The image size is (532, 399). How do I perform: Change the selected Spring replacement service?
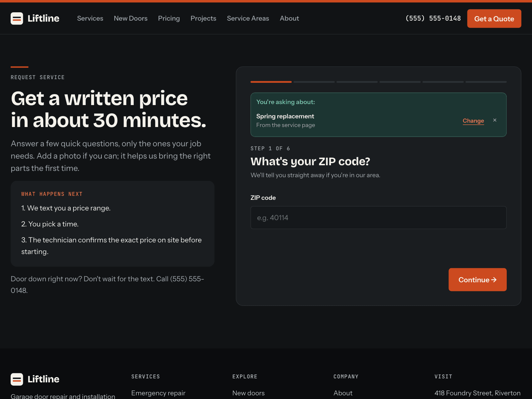click(473, 121)
